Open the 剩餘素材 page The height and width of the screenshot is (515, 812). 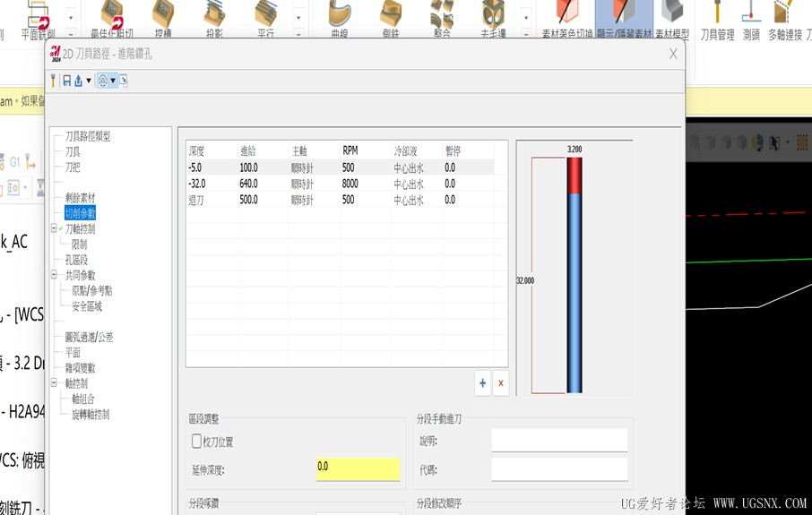tap(80, 198)
